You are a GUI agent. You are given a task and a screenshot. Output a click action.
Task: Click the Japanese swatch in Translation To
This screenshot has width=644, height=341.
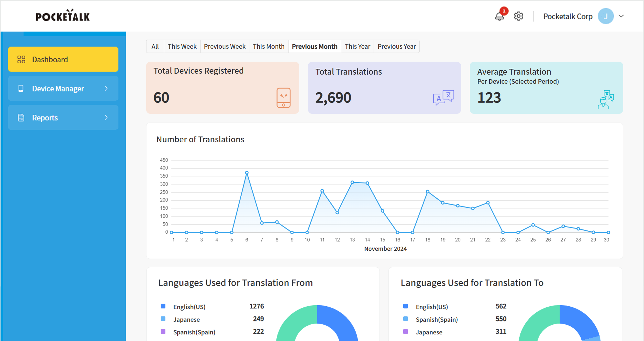(405, 331)
